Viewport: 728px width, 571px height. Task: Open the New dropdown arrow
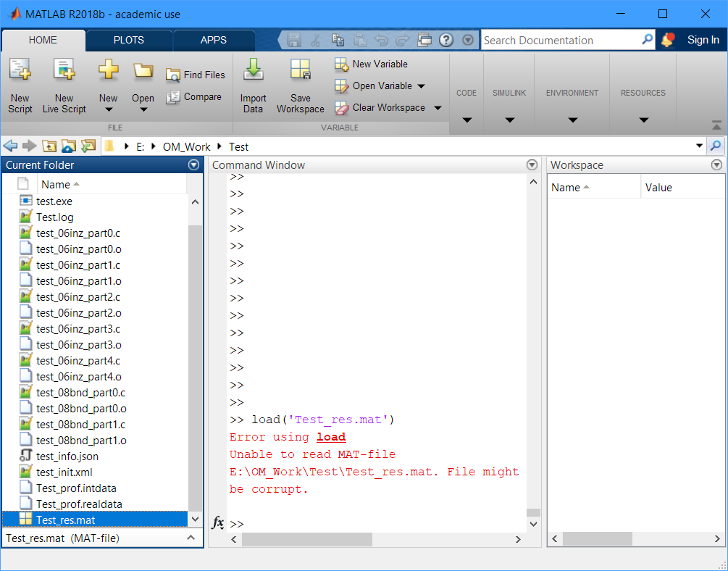tap(108, 110)
